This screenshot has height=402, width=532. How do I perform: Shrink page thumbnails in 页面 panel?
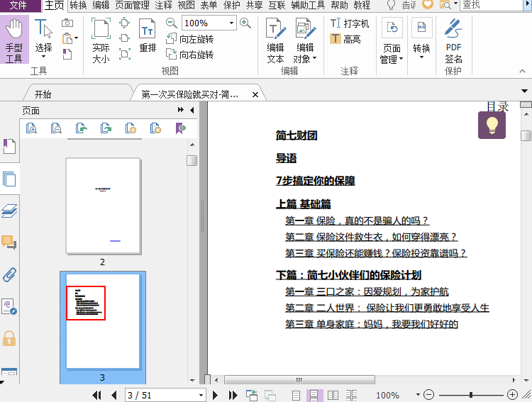point(56,128)
